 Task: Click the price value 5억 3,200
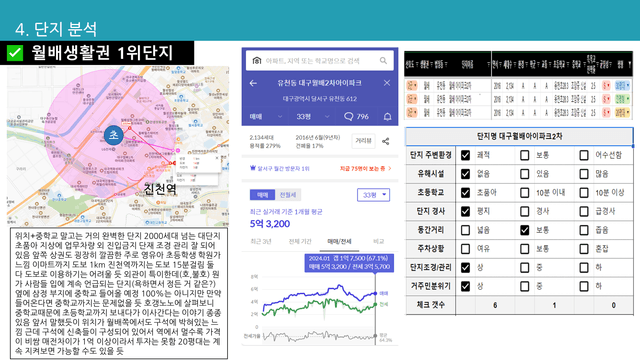pos(270,224)
